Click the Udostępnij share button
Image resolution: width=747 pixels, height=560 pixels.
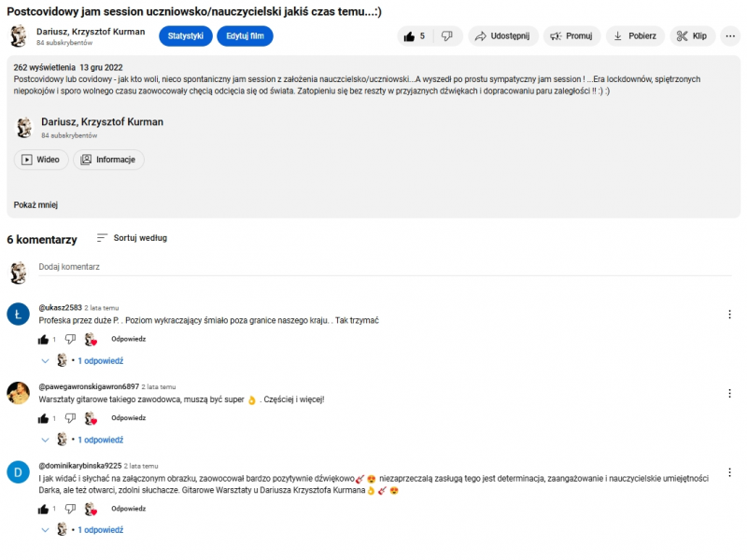tap(502, 36)
